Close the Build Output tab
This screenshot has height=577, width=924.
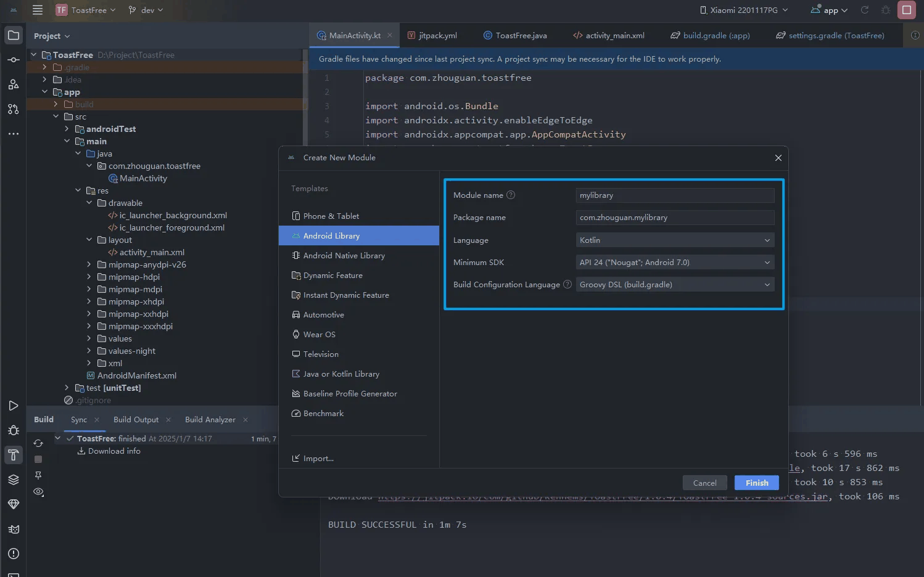point(168,420)
